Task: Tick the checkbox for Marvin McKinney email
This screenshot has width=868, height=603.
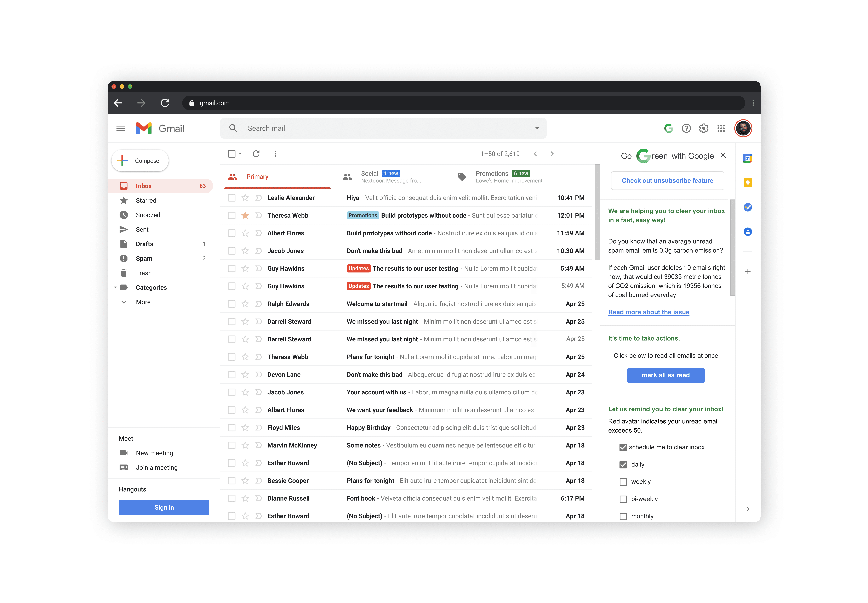Action: click(x=232, y=445)
